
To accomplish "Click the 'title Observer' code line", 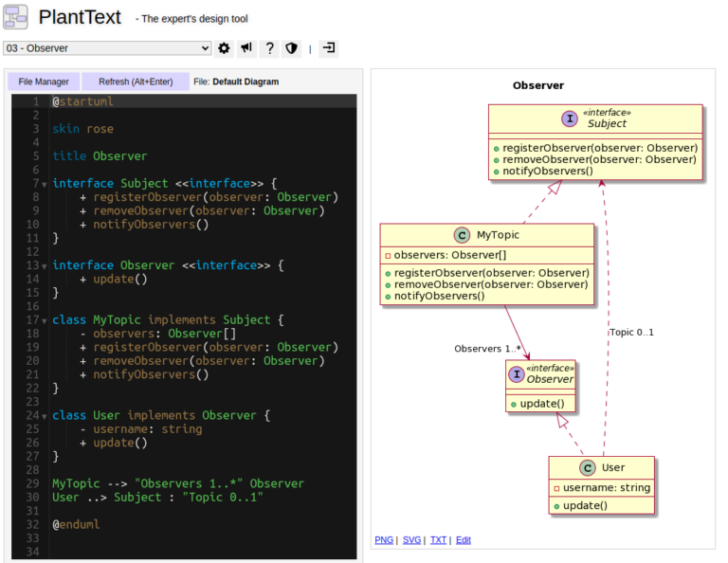I will pos(100,156).
